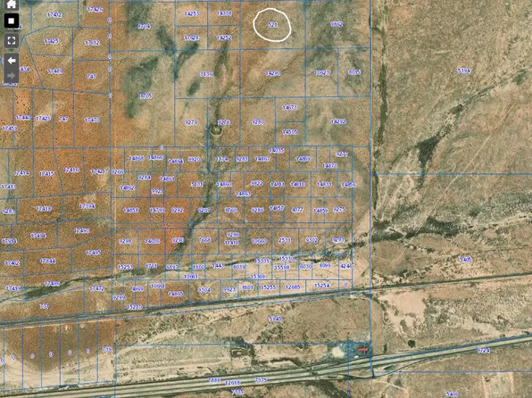This screenshot has width=532, height=398.
Task: Select parcel labeled 12618
Action: click(233, 383)
